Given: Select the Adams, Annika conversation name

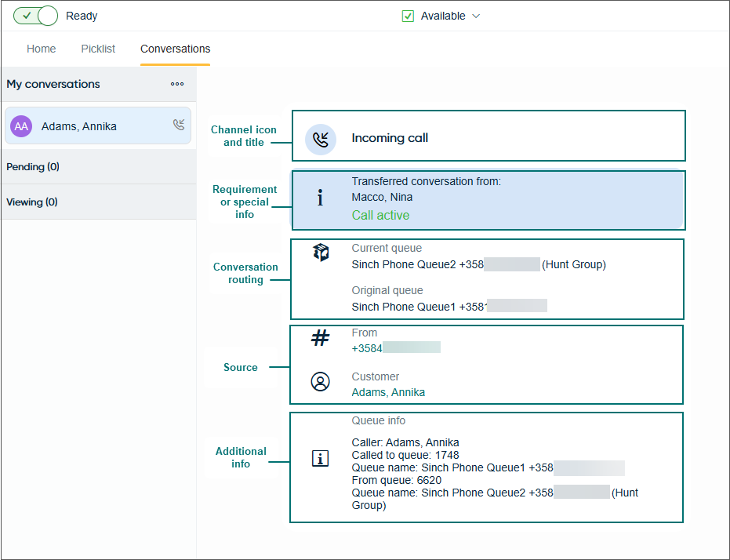Looking at the screenshot, I should (x=78, y=126).
